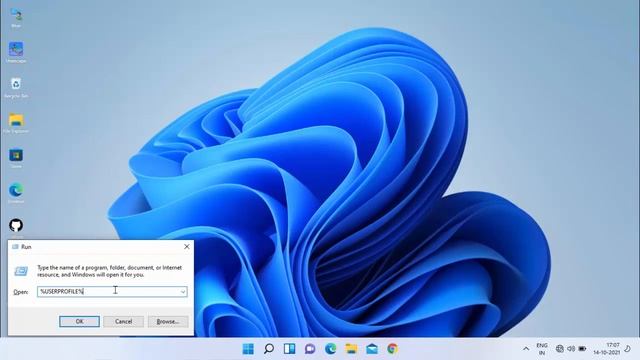This screenshot has width=640, height=360.
Task: Click the ENG IN language indicator
Action: point(542,349)
